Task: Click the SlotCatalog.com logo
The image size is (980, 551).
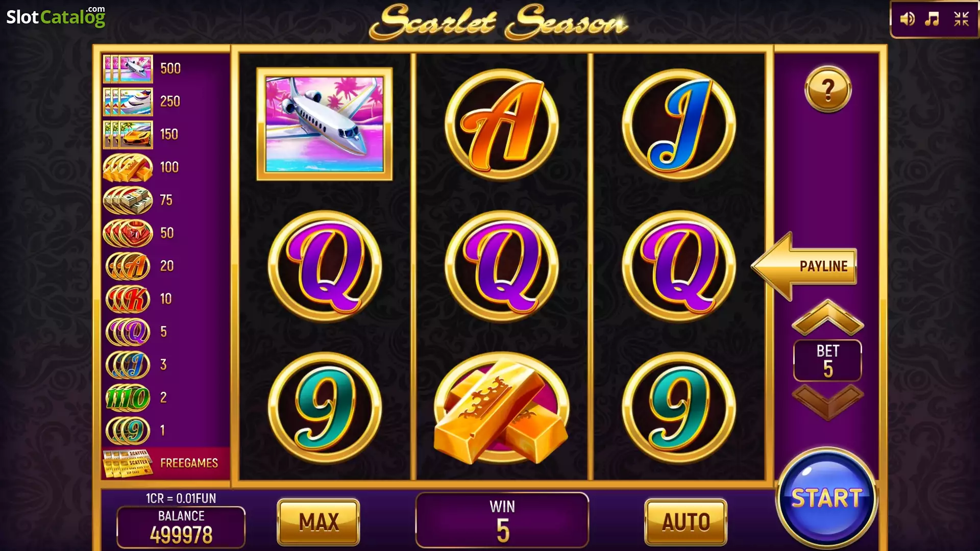Action: [x=56, y=16]
